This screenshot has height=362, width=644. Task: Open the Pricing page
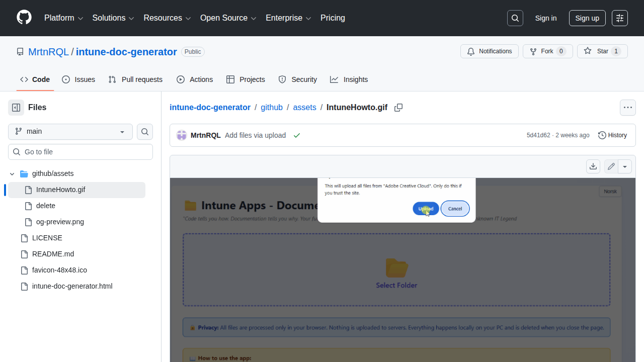(x=333, y=18)
